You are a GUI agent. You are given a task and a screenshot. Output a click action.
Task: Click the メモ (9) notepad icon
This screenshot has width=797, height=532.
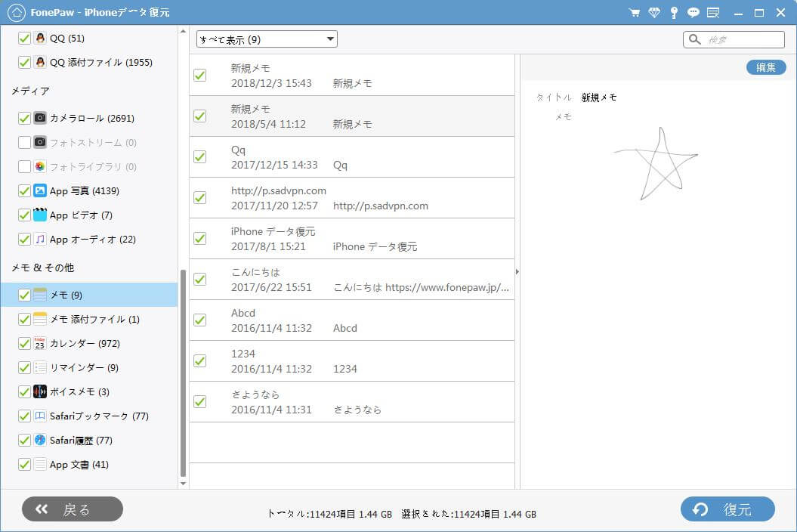40,295
